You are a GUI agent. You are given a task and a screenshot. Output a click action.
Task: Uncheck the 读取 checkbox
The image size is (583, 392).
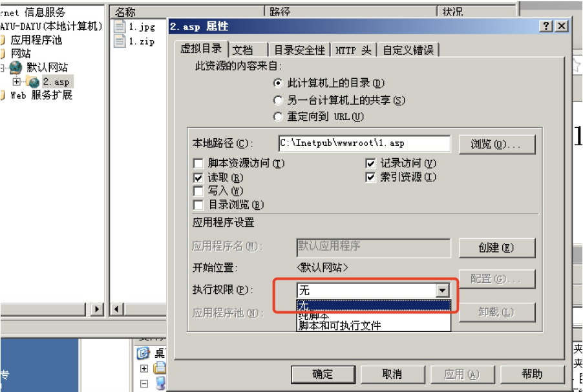pos(198,178)
